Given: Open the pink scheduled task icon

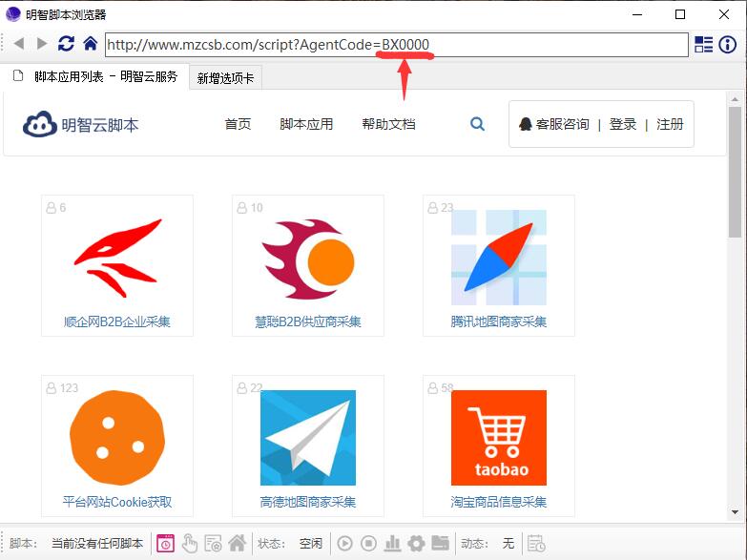Looking at the screenshot, I should [x=166, y=543].
